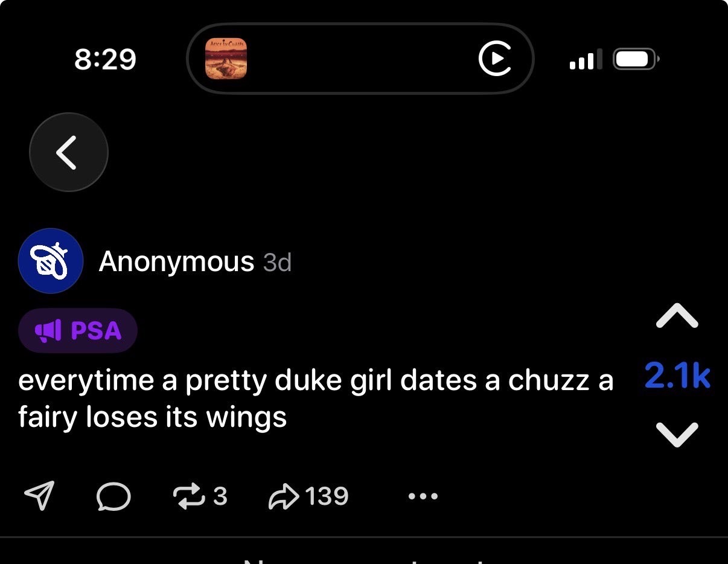This screenshot has height=564, width=728.
Task: Upvote the anonymous PSA post
Action: click(677, 316)
